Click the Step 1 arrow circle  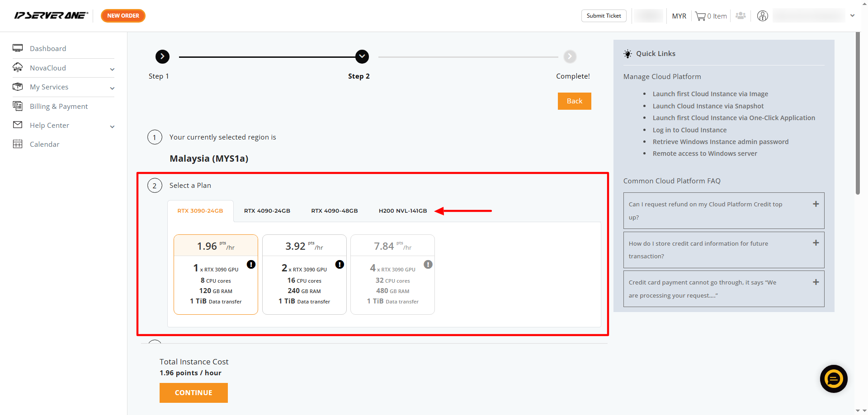(x=162, y=56)
